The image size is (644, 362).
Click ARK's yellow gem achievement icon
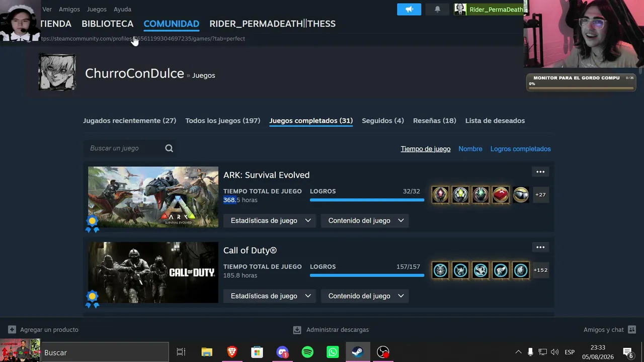pyautogui.click(x=460, y=195)
